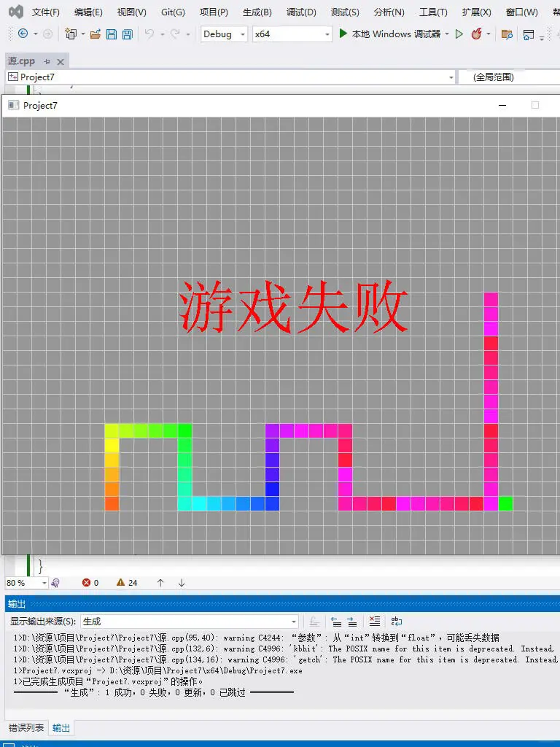Minimize the Project7 game window
The width and height of the screenshot is (560, 747).
pos(502,105)
